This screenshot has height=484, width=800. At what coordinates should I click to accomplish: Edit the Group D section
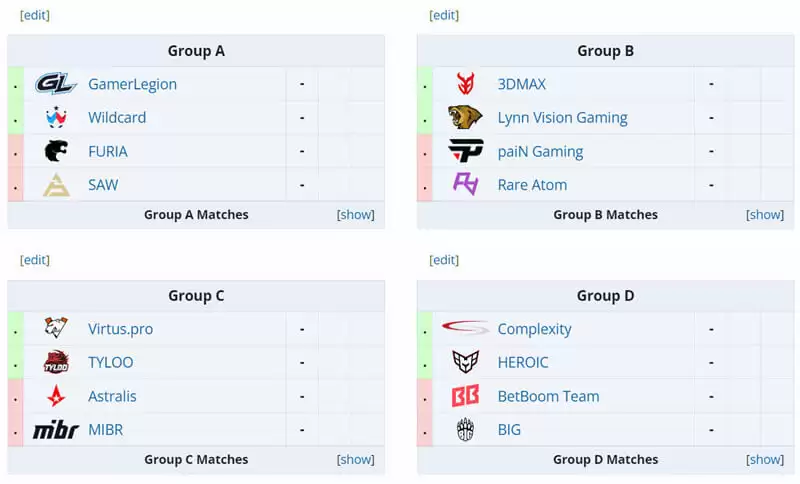444,260
